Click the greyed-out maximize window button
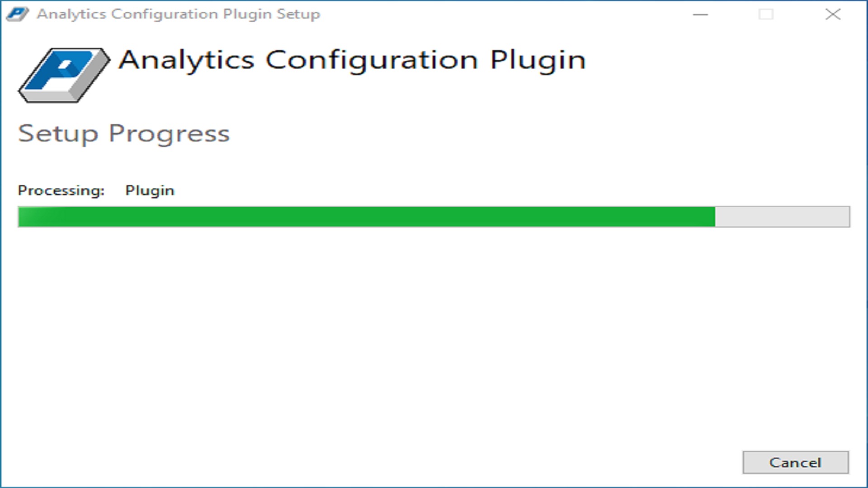The image size is (868, 488). [766, 14]
